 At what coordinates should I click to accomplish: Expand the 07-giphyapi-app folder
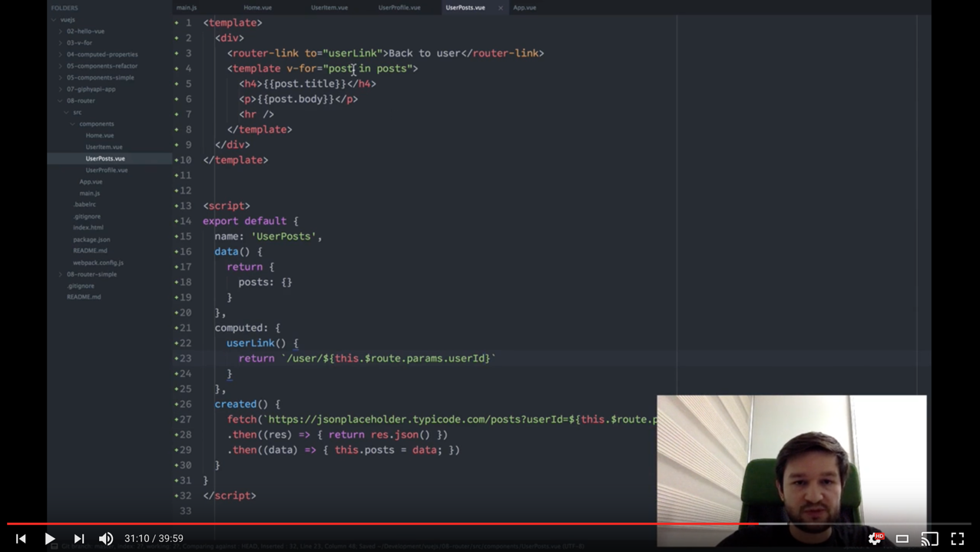point(91,88)
